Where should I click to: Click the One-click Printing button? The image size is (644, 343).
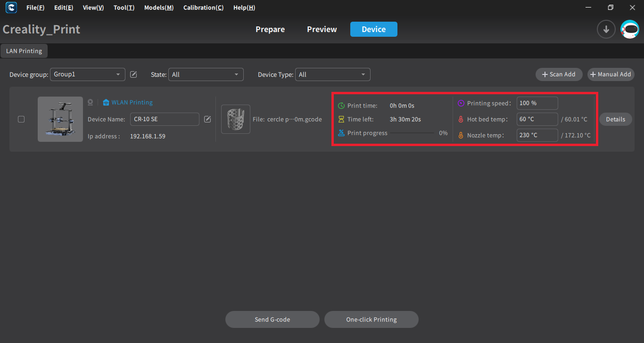click(x=372, y=319)
